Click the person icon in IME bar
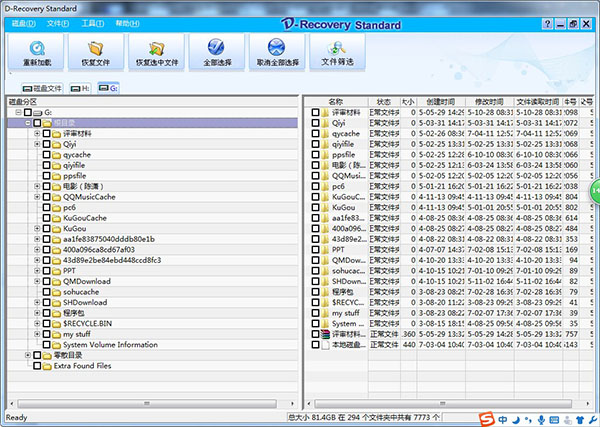This screenshot has width=600, height=427. coord(567,420)
